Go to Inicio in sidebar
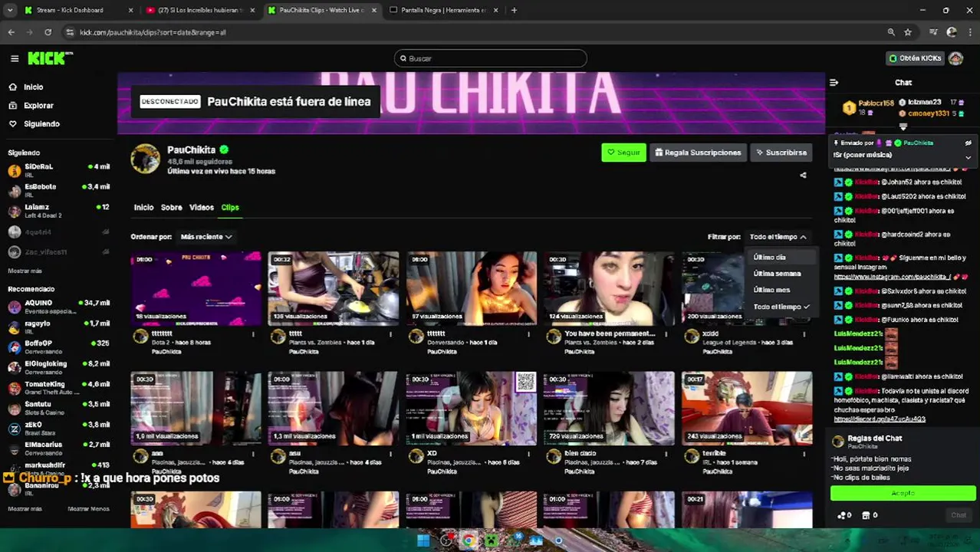Screen dimensions: 980x552 tap(33, 87)
